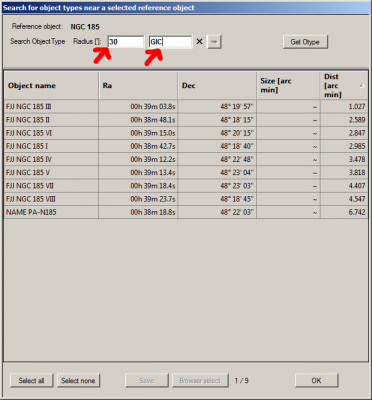This screenshot has height=400, width=372.
Task: Clear the object type with X icon
Action: click(x=199, y=42)
